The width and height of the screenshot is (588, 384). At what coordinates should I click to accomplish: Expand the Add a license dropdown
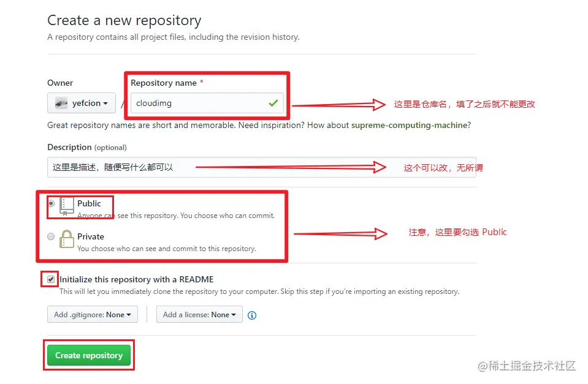coord(199,315)
